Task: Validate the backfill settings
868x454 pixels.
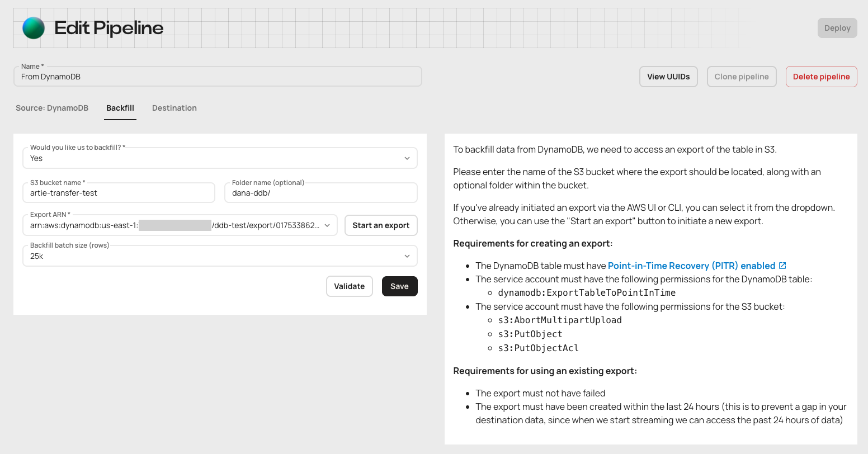Action: coord(350,286)
